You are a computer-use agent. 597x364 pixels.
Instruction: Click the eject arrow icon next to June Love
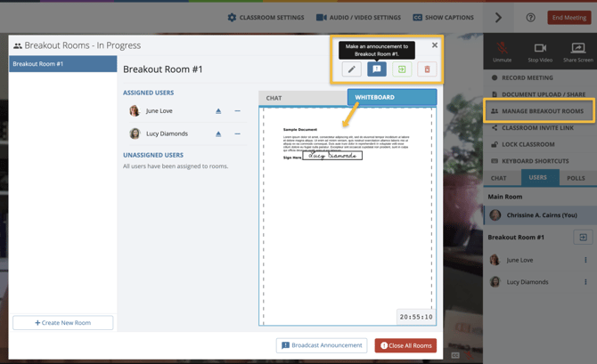tap(218, 111)
